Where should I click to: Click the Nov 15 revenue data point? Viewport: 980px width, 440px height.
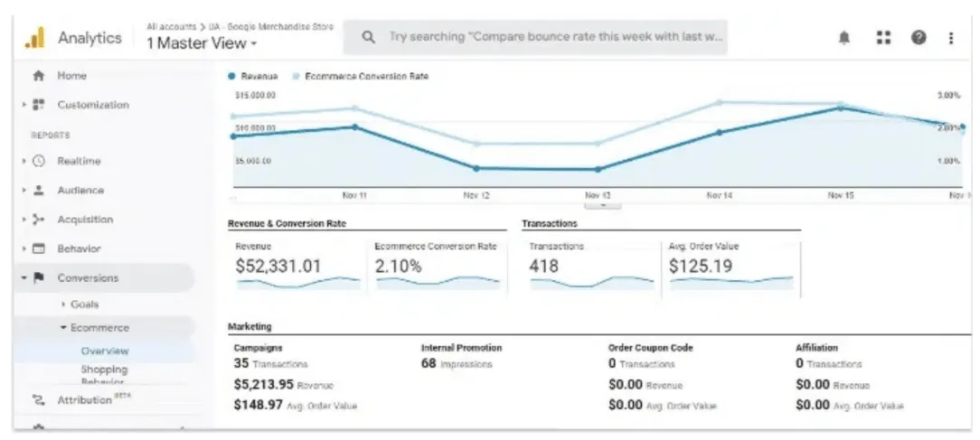click(840, 108)
